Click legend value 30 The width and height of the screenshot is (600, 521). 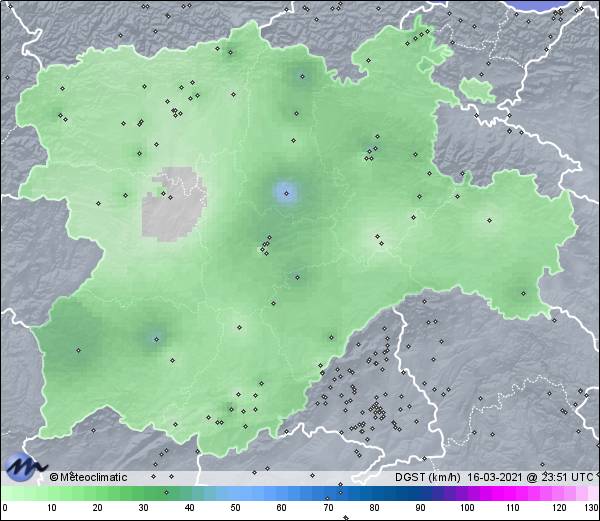pyautogui.click(x=143, y=508)
